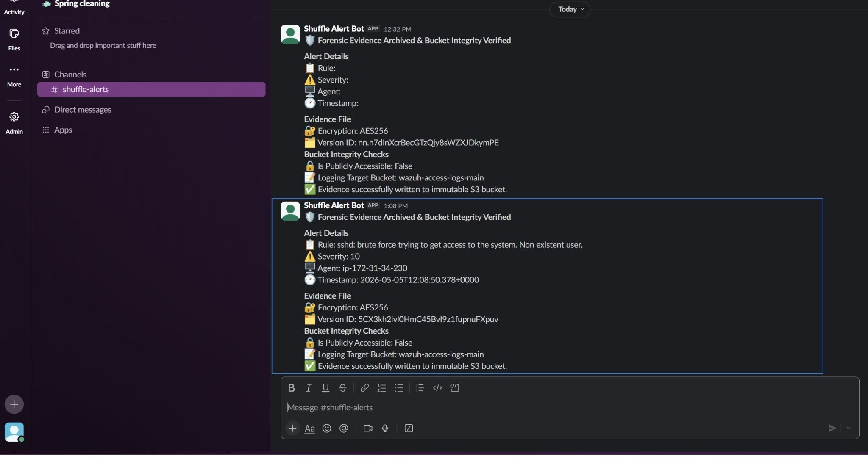Select the shuffle-alerts channel
The width and height of the screenshot is (868, 459).
[151, 89]
